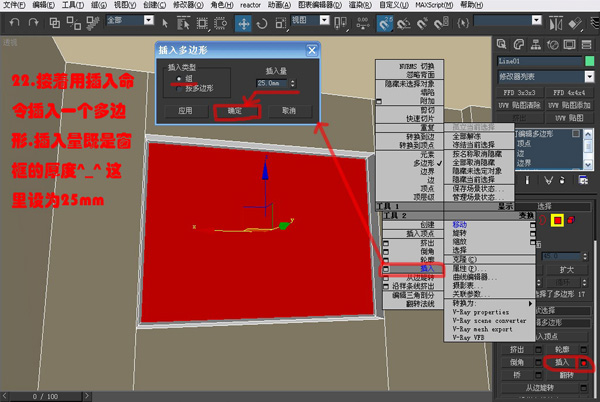Screen dimensions: 600x402
Task: Open the 全部 selection filter dropdown
Action: [x=149, y=20]
